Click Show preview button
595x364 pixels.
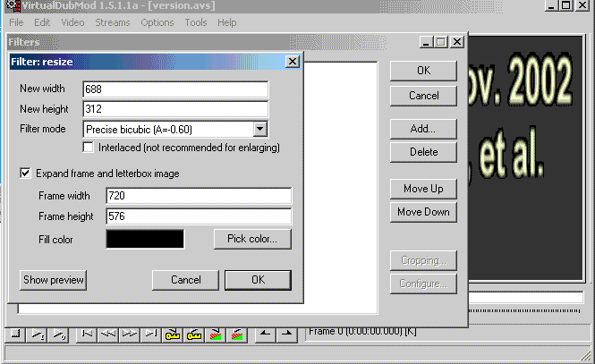pos(53,280)
